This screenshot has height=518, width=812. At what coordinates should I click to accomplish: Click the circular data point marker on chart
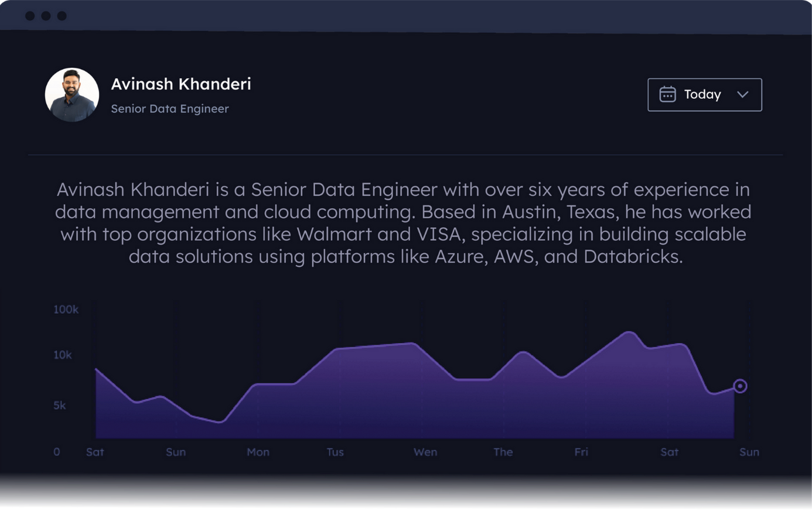pyautogui.click(x=740, y=386)
